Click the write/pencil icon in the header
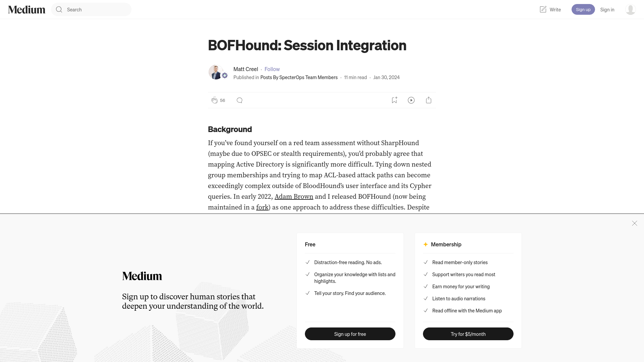The image size is (644, 362). click(543, 9)
